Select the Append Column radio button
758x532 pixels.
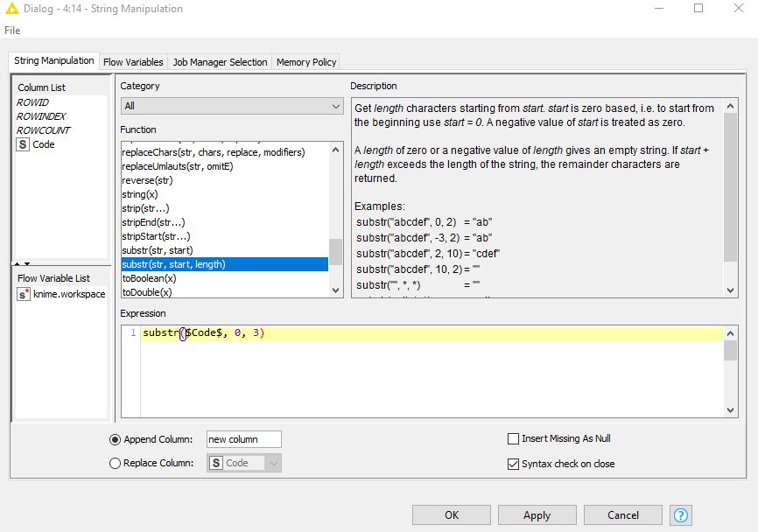tap(115, 440)
